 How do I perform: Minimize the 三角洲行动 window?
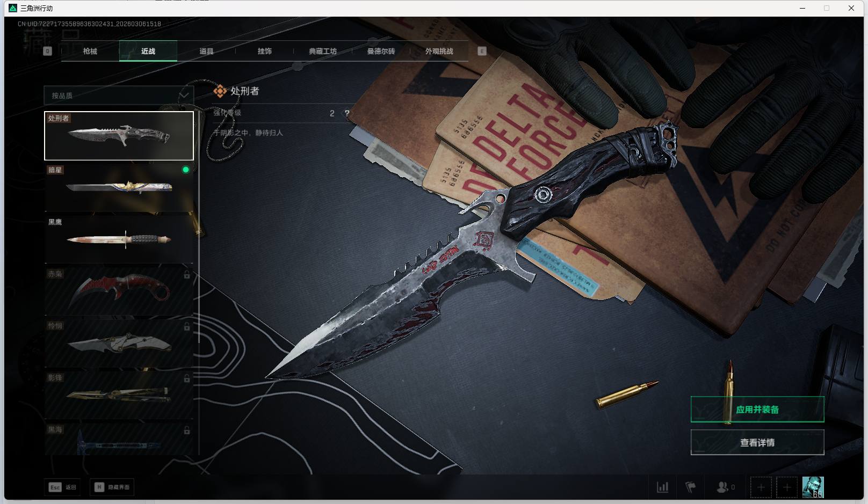pos(803,8)
